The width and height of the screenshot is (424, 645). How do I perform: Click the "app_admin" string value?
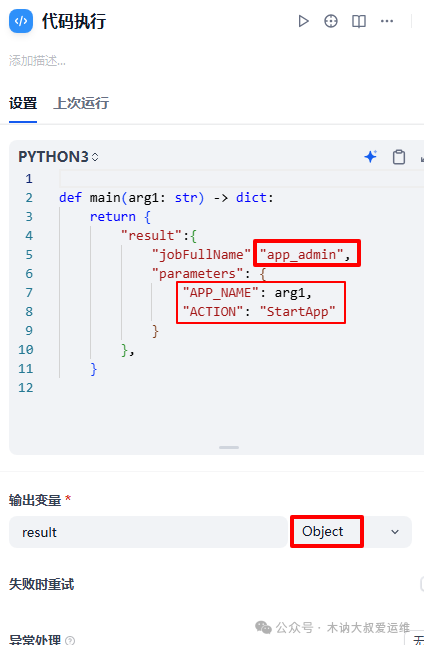point(301,255)
